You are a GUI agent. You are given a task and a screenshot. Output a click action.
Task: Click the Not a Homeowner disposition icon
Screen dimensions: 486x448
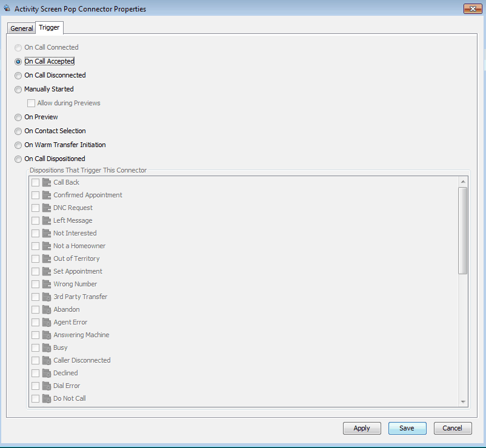coord(47,246)
